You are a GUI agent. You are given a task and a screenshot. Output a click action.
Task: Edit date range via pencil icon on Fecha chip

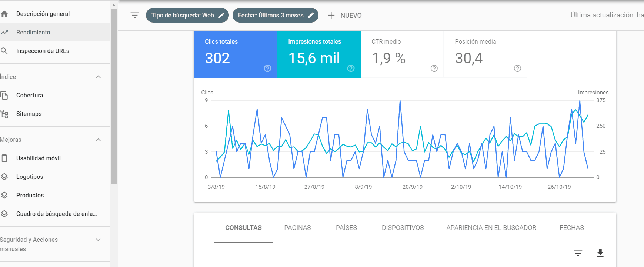(x=311, y=15)
